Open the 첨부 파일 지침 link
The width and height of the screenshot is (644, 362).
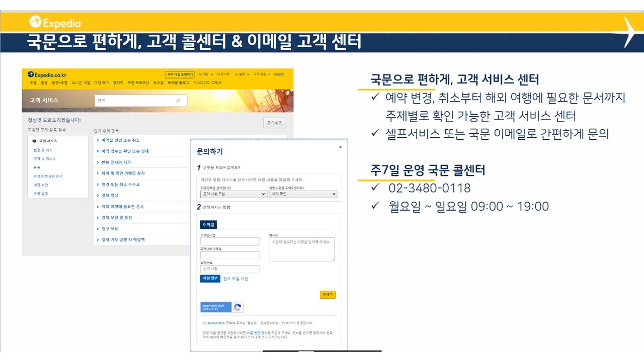(x=236, y=279)
